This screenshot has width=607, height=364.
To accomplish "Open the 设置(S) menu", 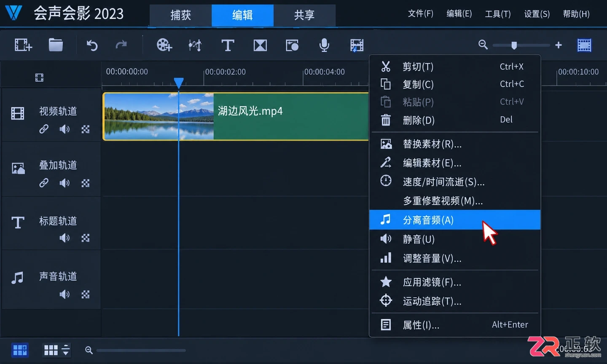I will [537, 14].
